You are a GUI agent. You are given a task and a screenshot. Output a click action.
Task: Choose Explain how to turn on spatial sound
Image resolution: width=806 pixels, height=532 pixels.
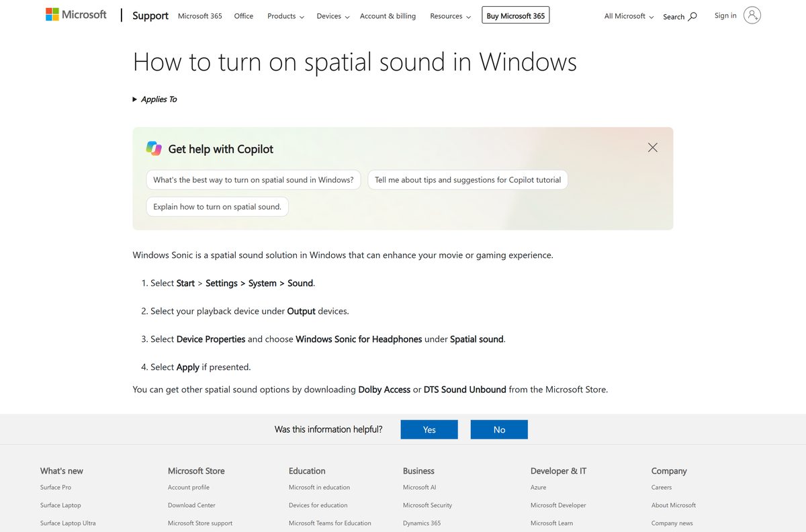[x=217, y=207]
